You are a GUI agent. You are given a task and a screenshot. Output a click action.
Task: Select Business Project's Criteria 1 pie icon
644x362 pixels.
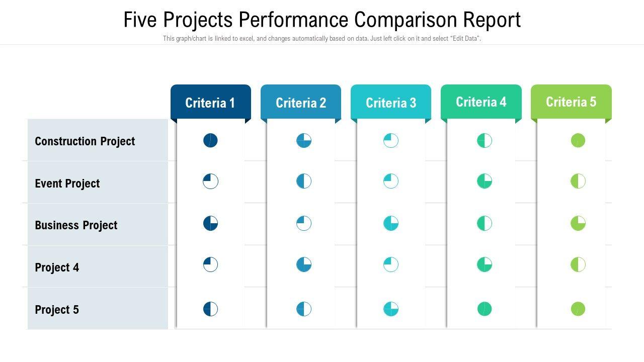[x=210, y=223]
